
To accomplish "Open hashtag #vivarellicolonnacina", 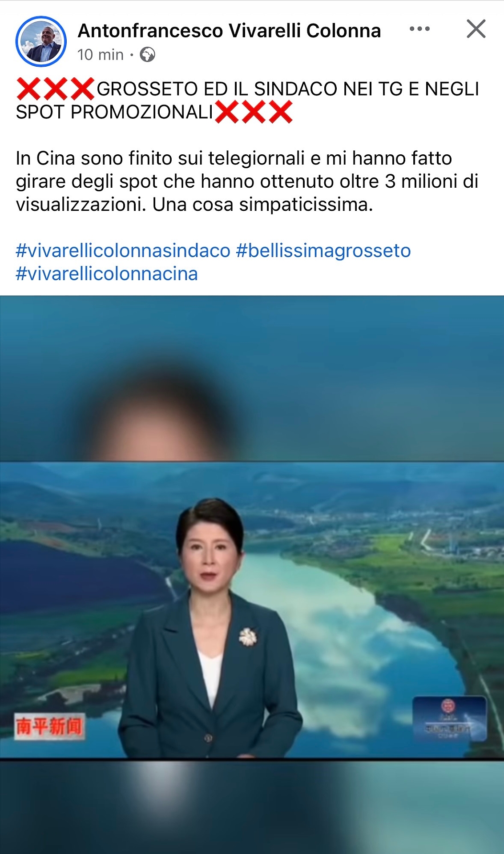I will (107, 274).
